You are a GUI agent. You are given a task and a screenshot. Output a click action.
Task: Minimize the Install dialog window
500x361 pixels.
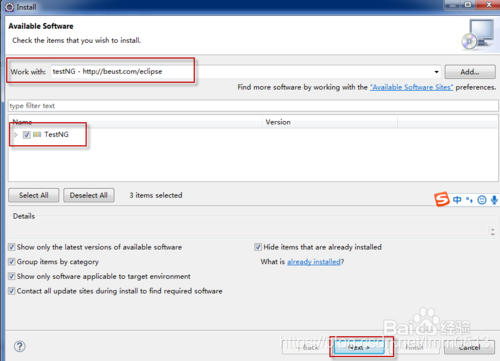453,5
